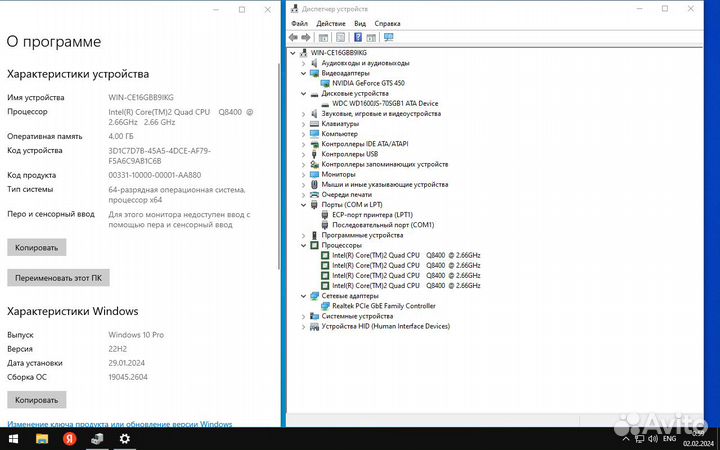Select the Контроллеры запоминающих устройств item

[384, 164]
